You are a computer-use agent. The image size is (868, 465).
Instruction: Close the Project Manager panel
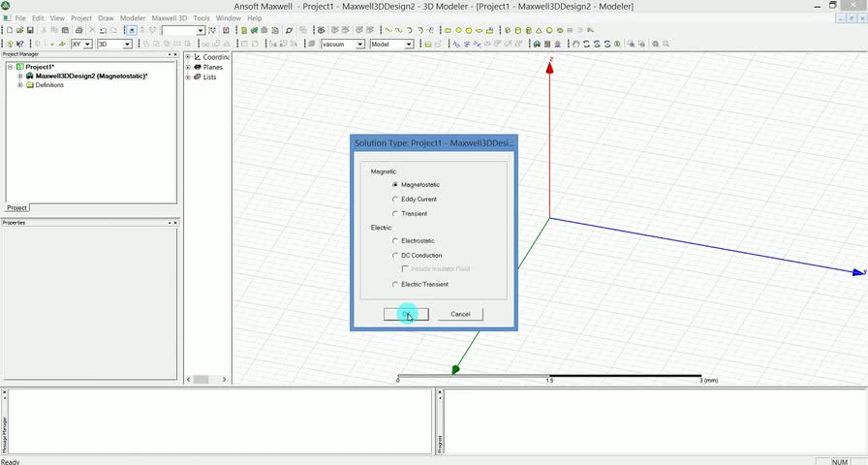(175, 54)
